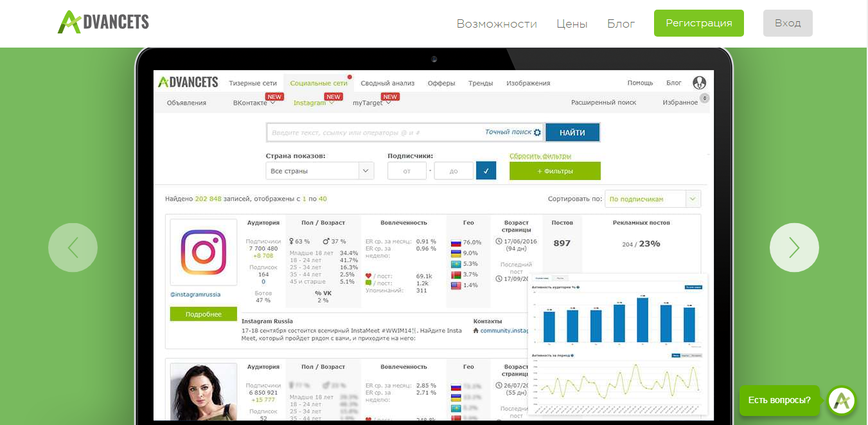Screen dimensions: 868x425
Task: Click the user avatar icon
Action: point(700,82)
